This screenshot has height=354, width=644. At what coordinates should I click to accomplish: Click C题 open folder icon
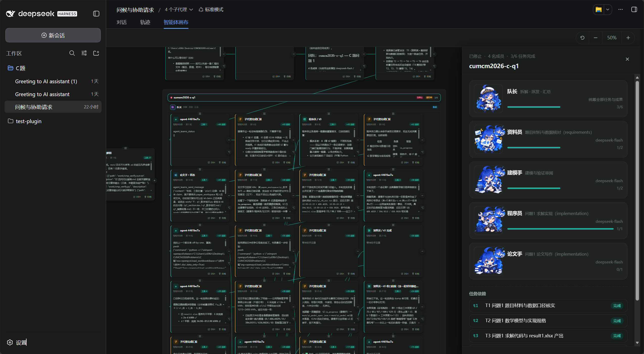click(10, 68)
